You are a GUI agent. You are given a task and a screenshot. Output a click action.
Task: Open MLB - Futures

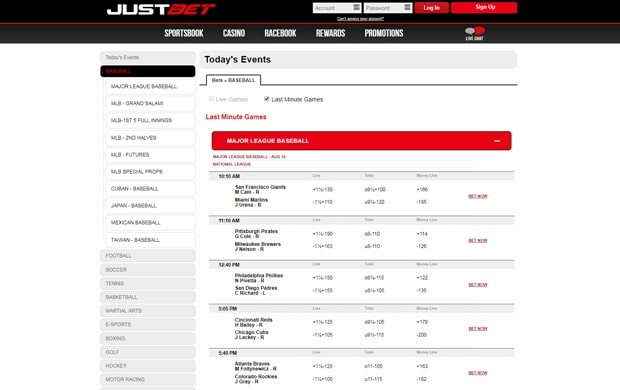[150, 155]
